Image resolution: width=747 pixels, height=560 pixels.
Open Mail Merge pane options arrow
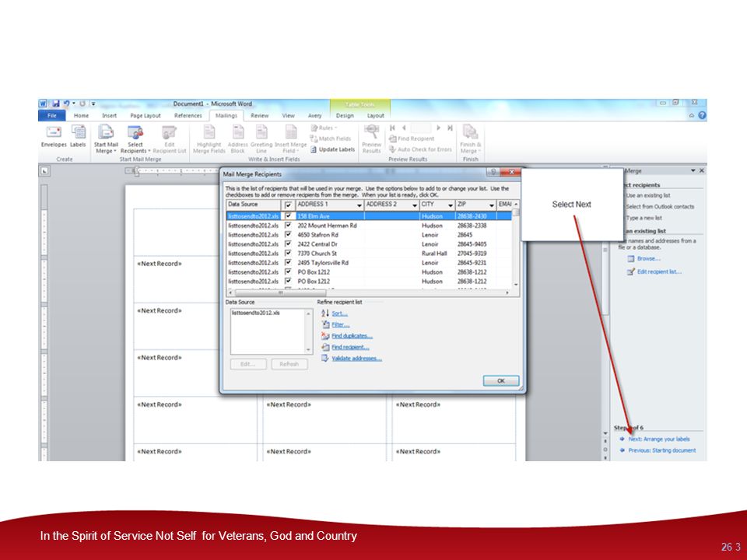(693, 170)
